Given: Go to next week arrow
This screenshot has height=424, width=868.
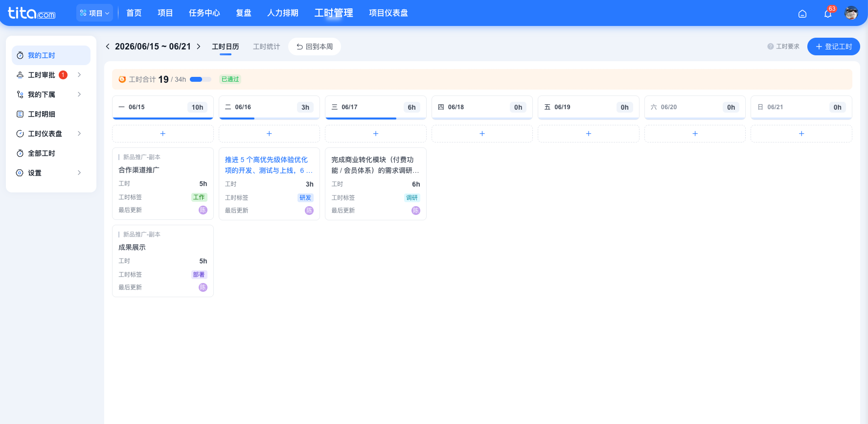Looking at the screenshot, I should [198, 47].
